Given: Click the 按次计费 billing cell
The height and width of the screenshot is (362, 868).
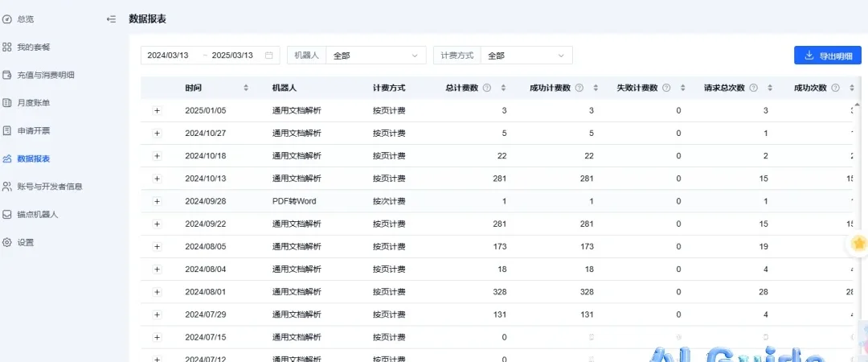Looking at the screenshot, I should pyautogui.click(x=389, y=201).
